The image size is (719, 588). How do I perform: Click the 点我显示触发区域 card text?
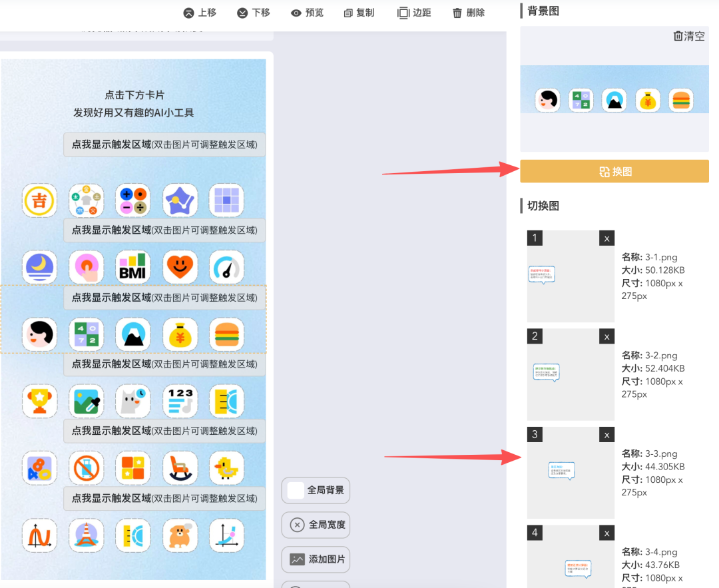coord(164,145)
